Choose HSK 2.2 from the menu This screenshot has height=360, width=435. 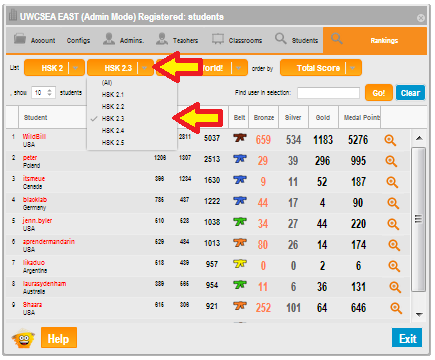(x=113, y=107)
